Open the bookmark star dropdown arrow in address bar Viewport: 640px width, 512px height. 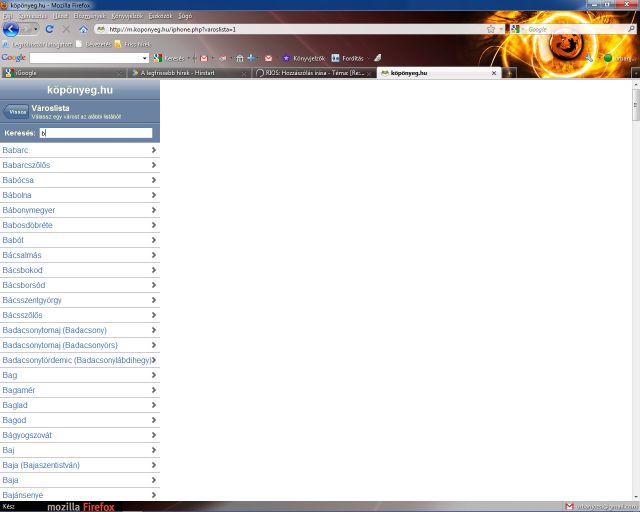pos(501,29)
